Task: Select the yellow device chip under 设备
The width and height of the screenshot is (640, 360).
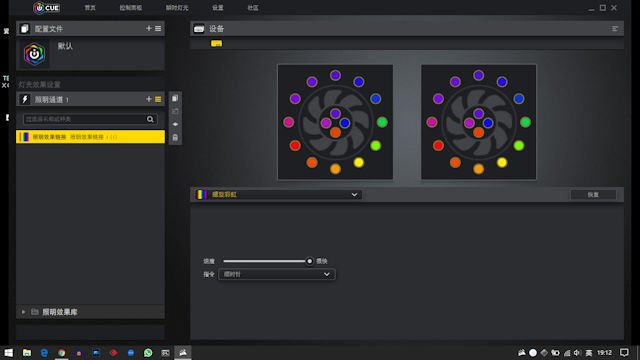Action: (216, 43)
